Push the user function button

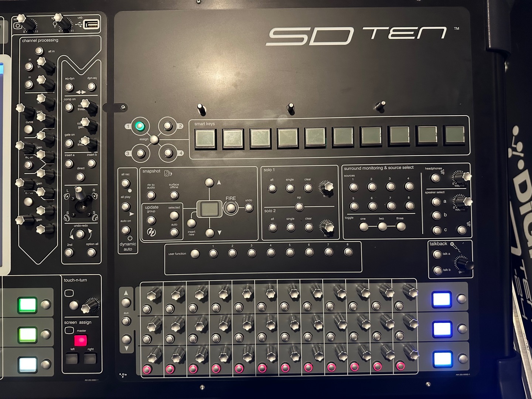coord(195,254)
